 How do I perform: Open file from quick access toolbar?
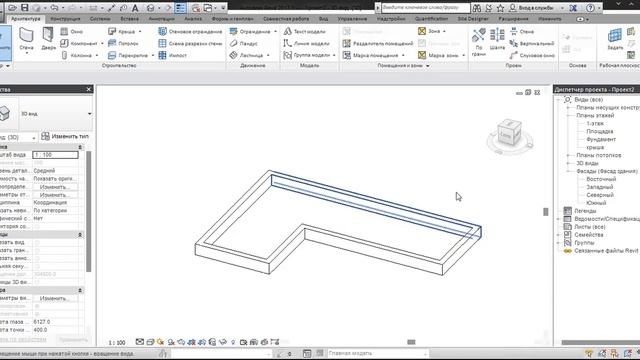12,8
